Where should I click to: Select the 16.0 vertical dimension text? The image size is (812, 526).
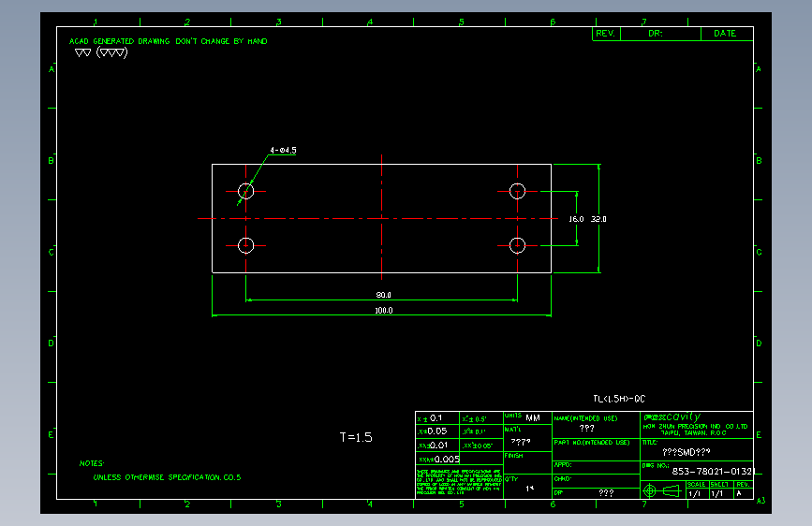pos(576,219)
